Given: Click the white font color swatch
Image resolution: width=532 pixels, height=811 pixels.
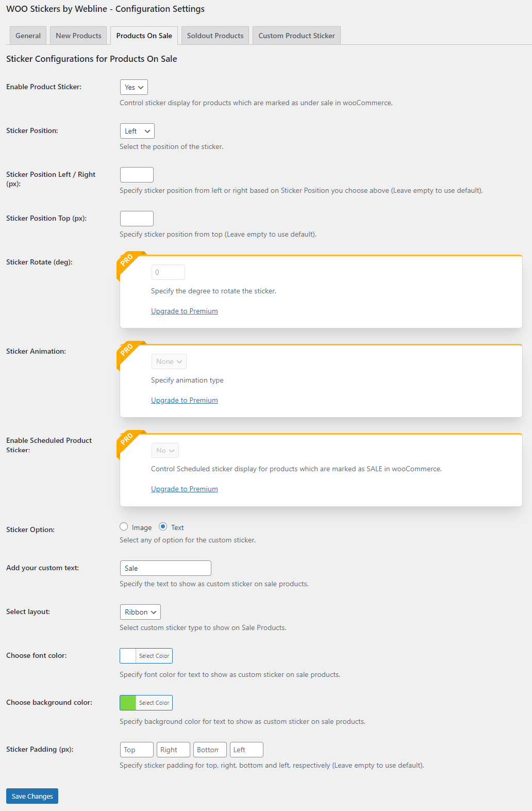Looking at the screenshot, I should pyautogui.click(x=128, y=656).
